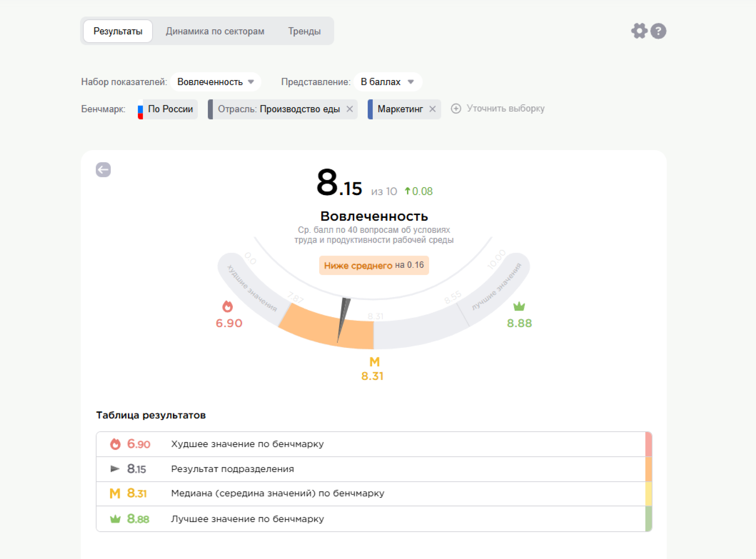
Task: Click the Ниже среднего на 0.16 badge
Action: coord(374,265)
